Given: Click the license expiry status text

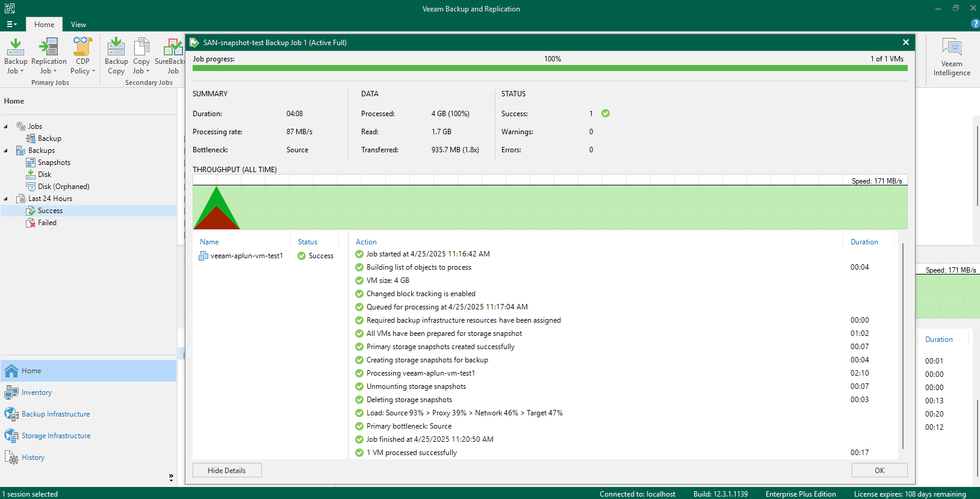Looking at the screenshot, I should [910, 494].
